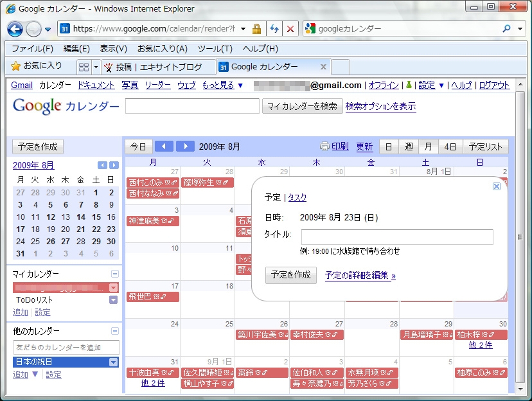
Task: Switch to 週 week view
Action: (409, 147)
